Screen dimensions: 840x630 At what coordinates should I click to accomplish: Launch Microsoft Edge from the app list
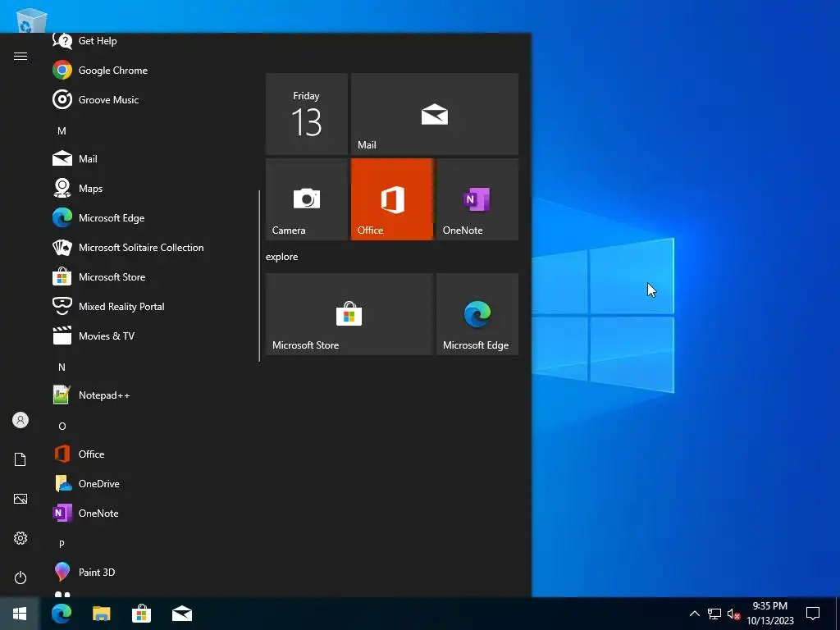(150, 217)
